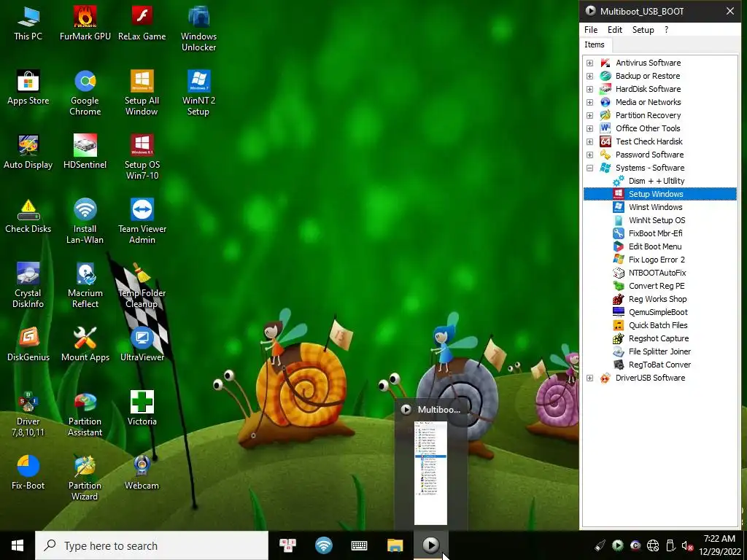Collapse the Systems - Software node
The height and width of the screenshot is (560, 747).
[589, 168]
